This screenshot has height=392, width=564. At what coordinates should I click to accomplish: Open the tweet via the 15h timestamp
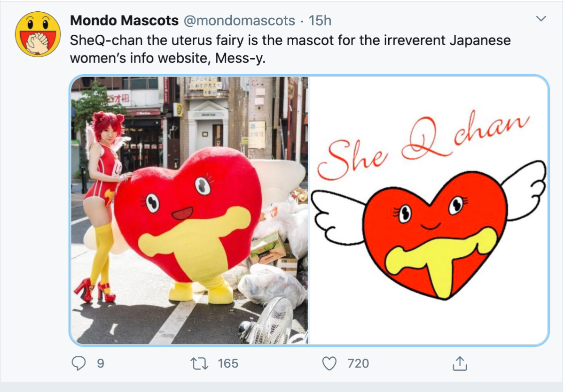point(320,21)
